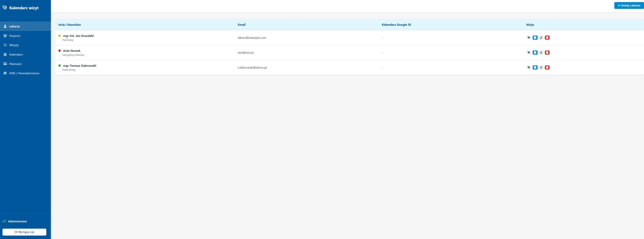
Task: Edit doctor Ania Nowak with the pencil icon
Action: [541, 53]
